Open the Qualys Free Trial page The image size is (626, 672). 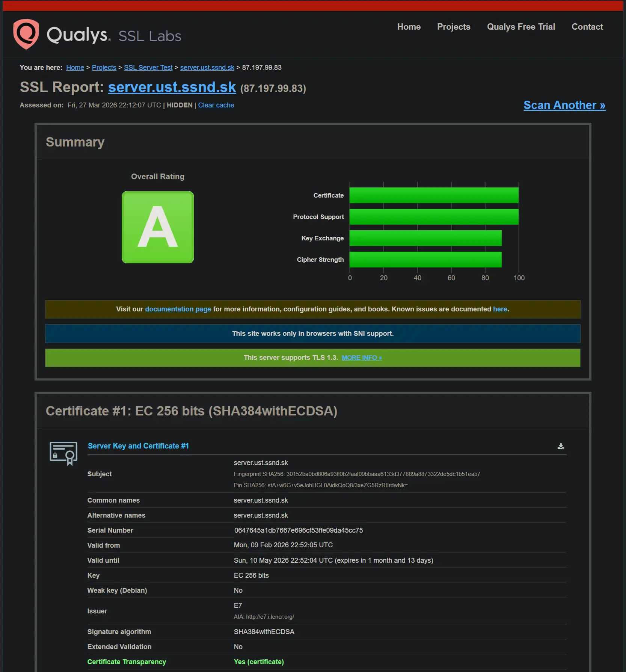521,27
